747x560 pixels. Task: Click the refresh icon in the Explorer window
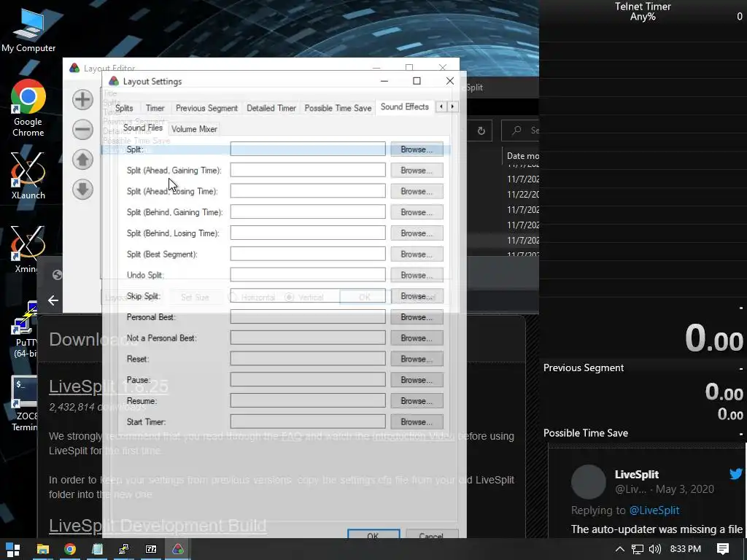tap(481, 131)
